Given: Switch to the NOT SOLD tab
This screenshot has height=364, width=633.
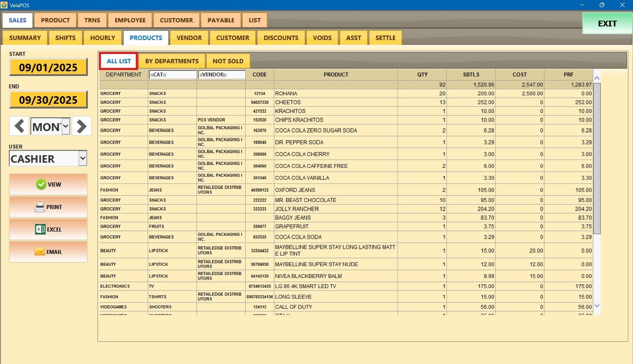Looking at the screenshot, I should pyautogui.click(x=228, y=61).
